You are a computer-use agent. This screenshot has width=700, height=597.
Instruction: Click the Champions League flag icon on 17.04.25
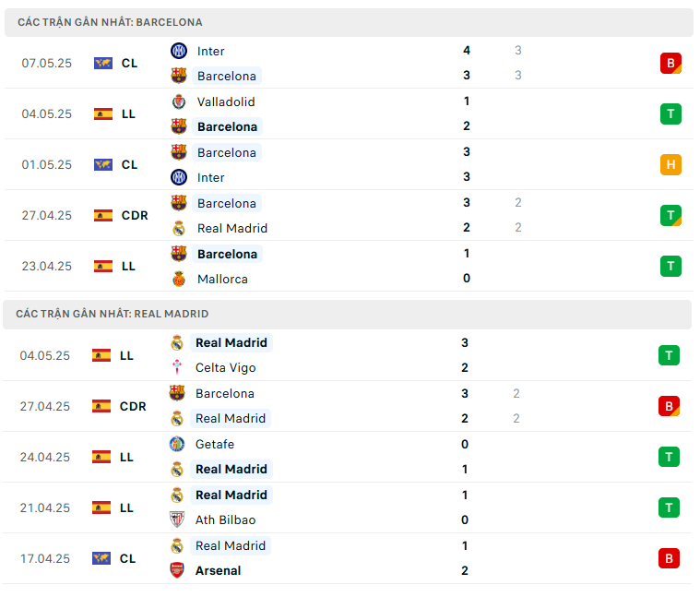[x=101, y=558]
